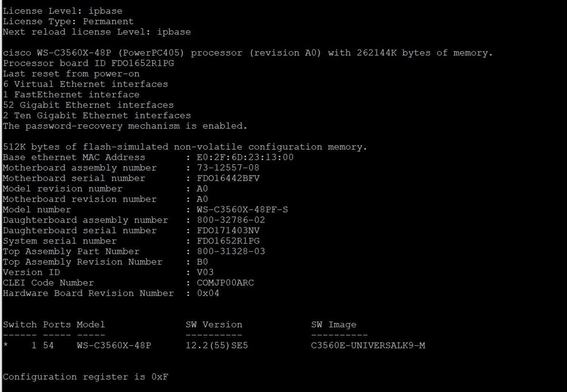
Task: Click the ports count 54 cell
Action: tap(49, 346)
